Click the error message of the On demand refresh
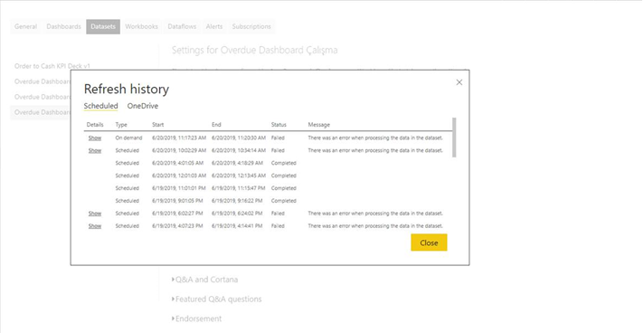The image size is (644, 333). tap(375, 138)
